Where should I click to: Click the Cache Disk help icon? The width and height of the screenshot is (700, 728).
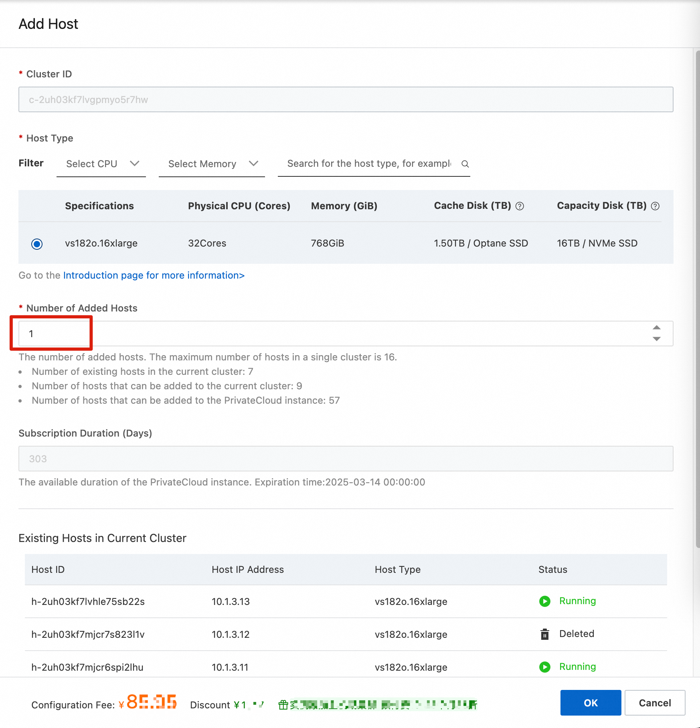coord(520,206)
